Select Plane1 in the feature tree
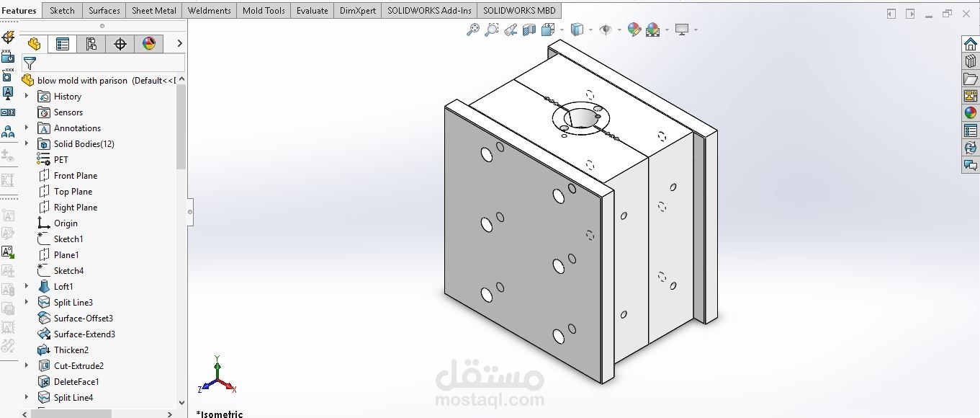 (58, 255)
